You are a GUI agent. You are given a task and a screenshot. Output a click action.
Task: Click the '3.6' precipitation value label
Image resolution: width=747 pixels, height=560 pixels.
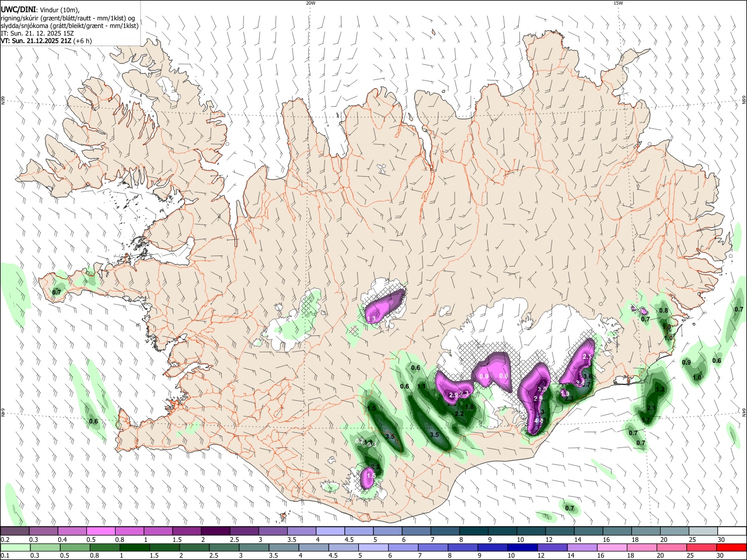(588, 377)
